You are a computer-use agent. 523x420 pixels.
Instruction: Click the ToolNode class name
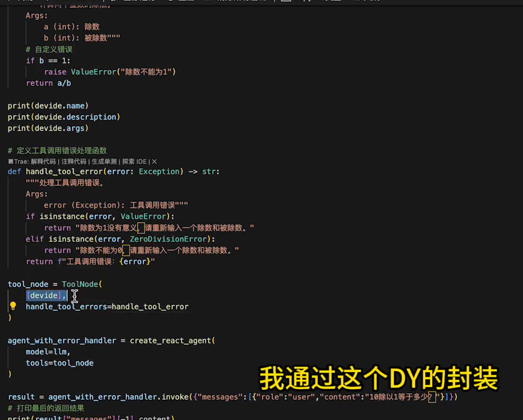point(80,284)
